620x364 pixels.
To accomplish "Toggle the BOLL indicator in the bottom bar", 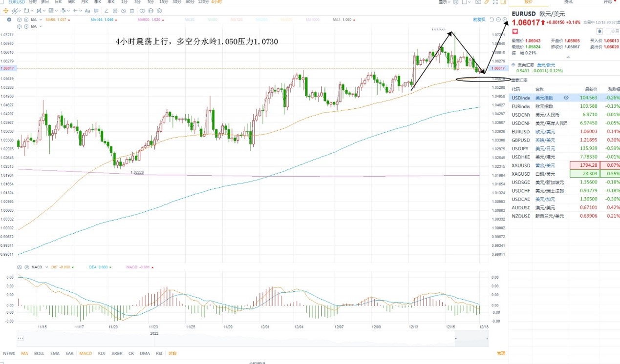I will pyautogui.click(x=39, y=353).
